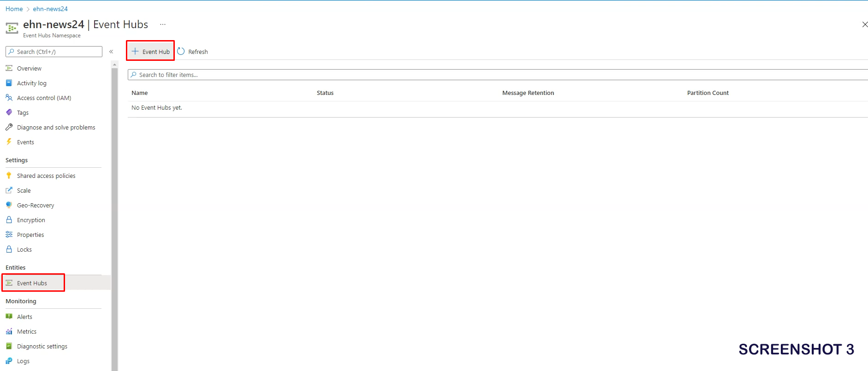Open ehn-news24 breadcrumb link
The width and height of the screenshot is (868, 371).
pyautogui.click(x=50, y=9)
